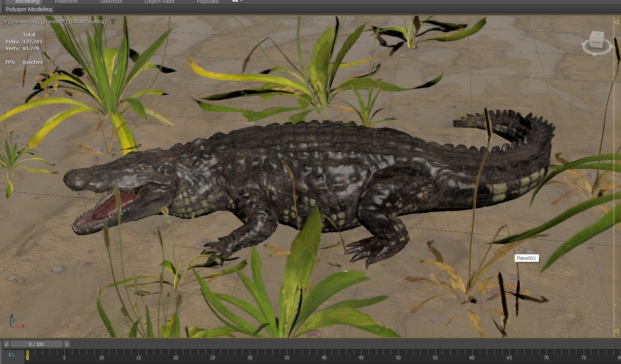Screen dimensions: 621x364
Task: Click the Polys: 137,203 statistic
Action: [x=24, y=42]
